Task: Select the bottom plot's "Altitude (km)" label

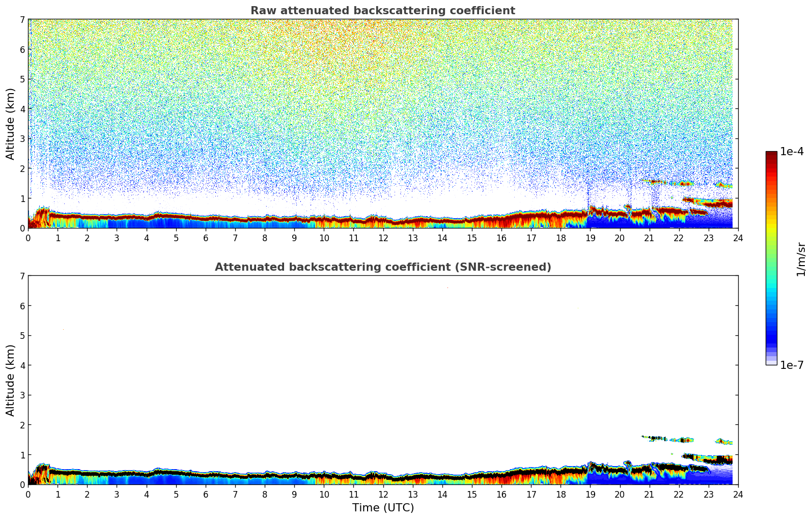Action: point(11,380)
